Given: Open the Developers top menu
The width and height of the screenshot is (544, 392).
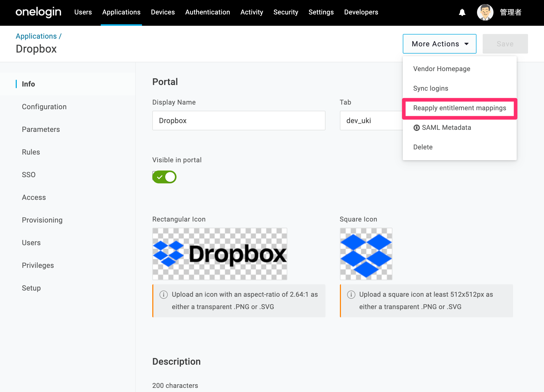Looking at the screenshot, I should tap(361, 12).
